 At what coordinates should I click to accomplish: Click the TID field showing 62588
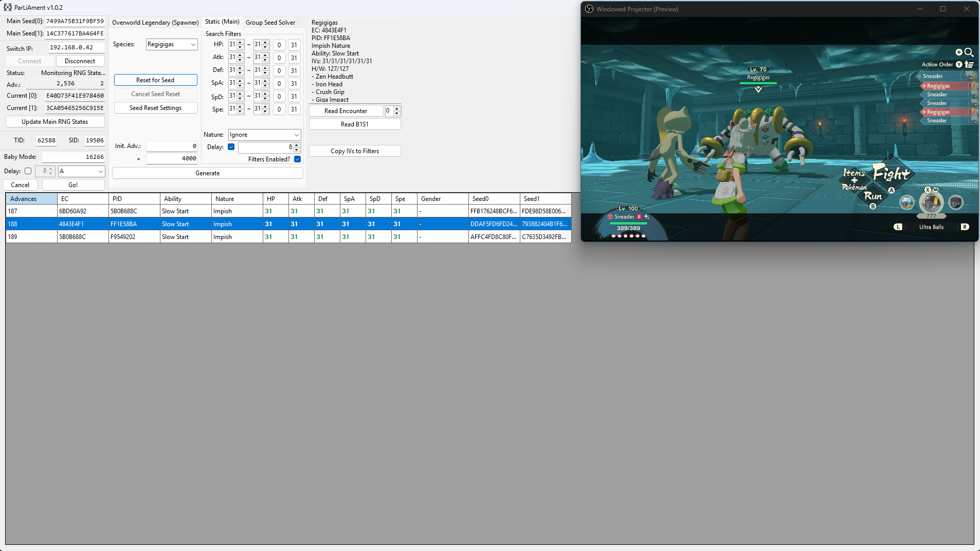tap(46, 140)
